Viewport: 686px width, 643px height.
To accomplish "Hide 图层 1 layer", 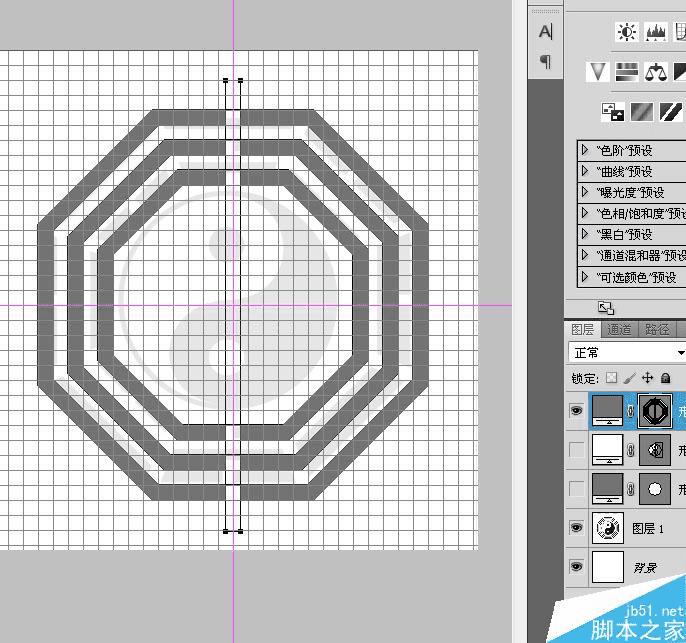I will tap(577, 528).
